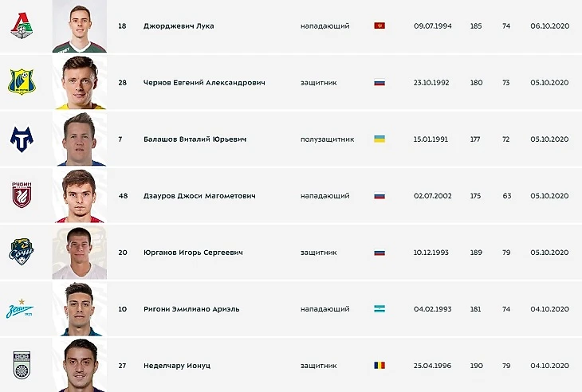Open the photo of Юрганов Игорь

pos(79,252)
